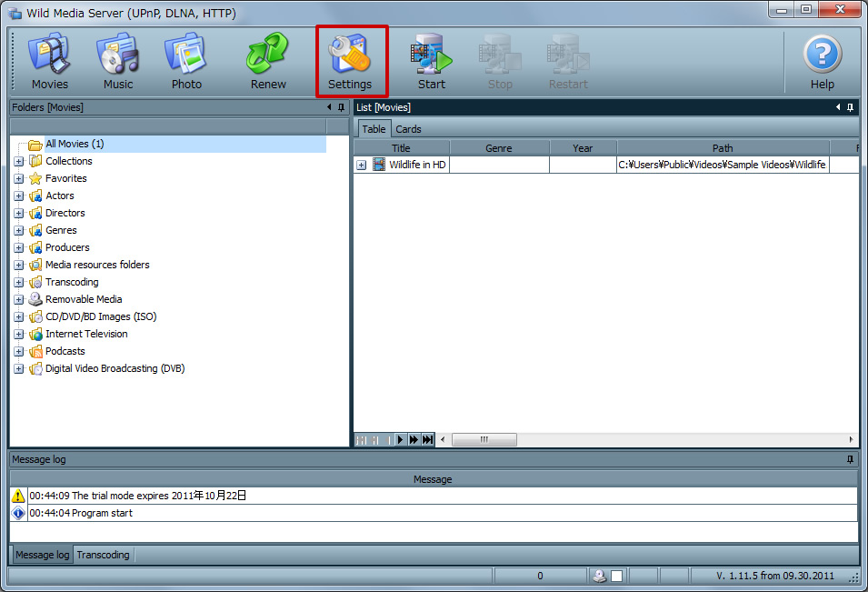The width and height of the screenshot is (868, 592).
Task: Switch to the Cards tab
Action: 408,128
